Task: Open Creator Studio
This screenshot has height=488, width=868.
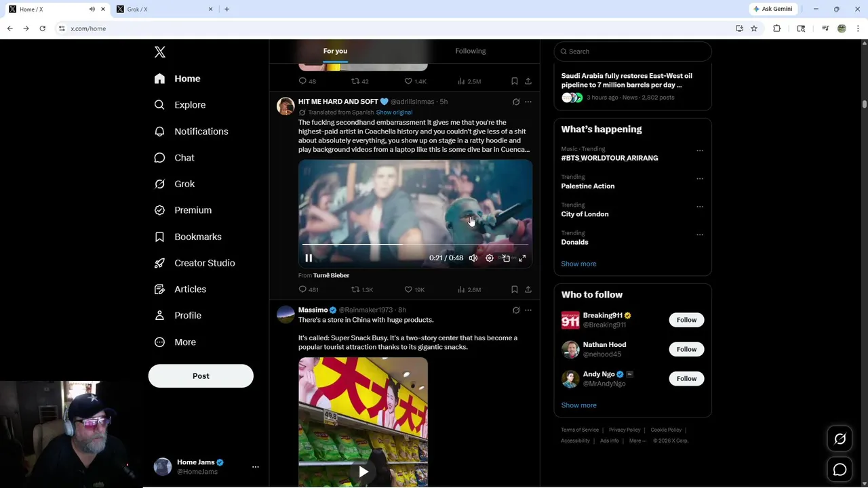Action: click(x=195, y=263)
